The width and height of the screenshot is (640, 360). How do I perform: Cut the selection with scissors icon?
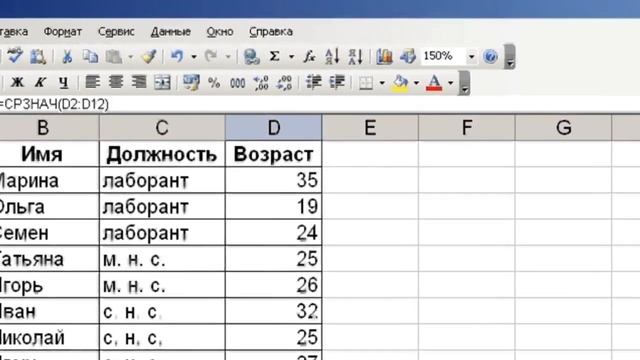pyautogui.click(x=67, y=56)
